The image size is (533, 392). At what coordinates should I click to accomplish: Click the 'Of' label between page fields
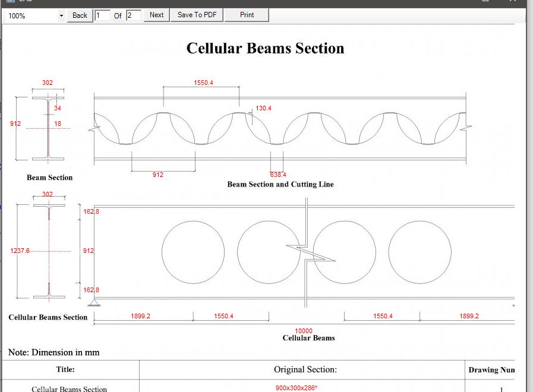[x=118, y=16]
